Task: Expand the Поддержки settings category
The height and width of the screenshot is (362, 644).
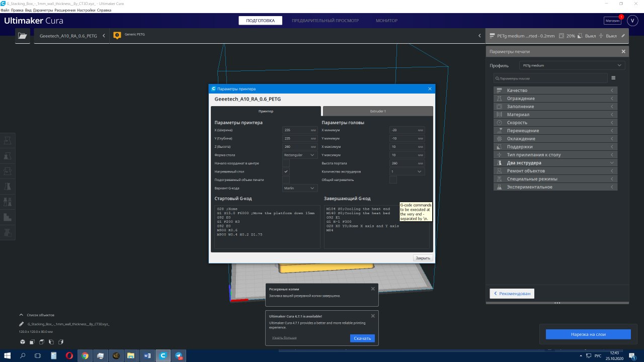Action: [x=555, y=147]
